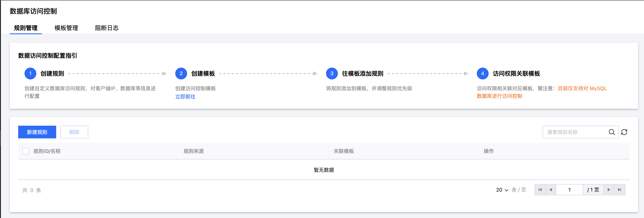Viewport: 644px width, 218px height.
Task: Go to next page arrow
Action: pyautogui.click(x=609, y=190)
